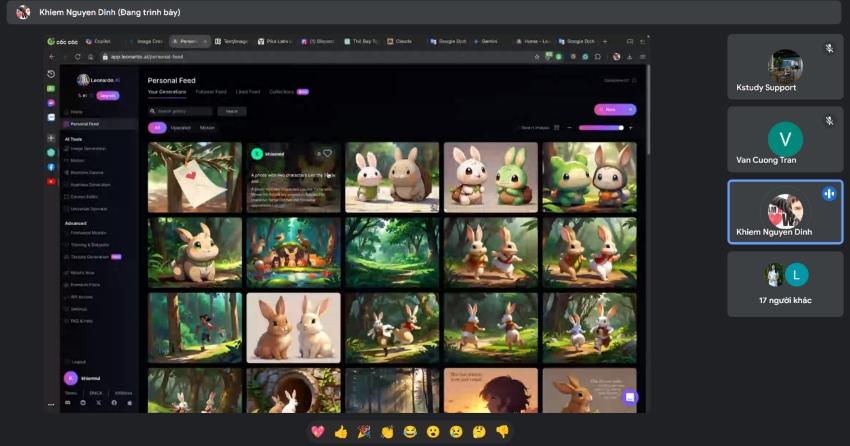This screenshot has width=850, height=446.
Task: Send the thumbs down reaction
Action: pyautogui.click(x=502, y=432)
